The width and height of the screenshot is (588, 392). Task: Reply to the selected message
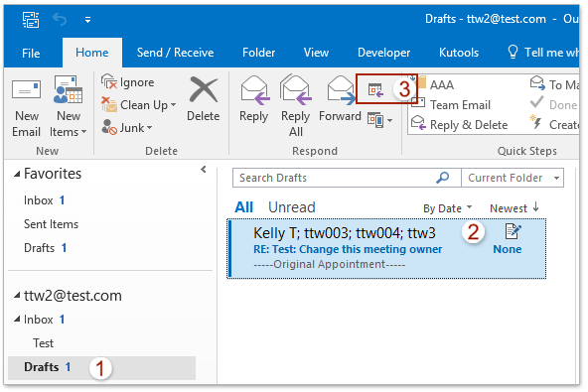[254, 99]
